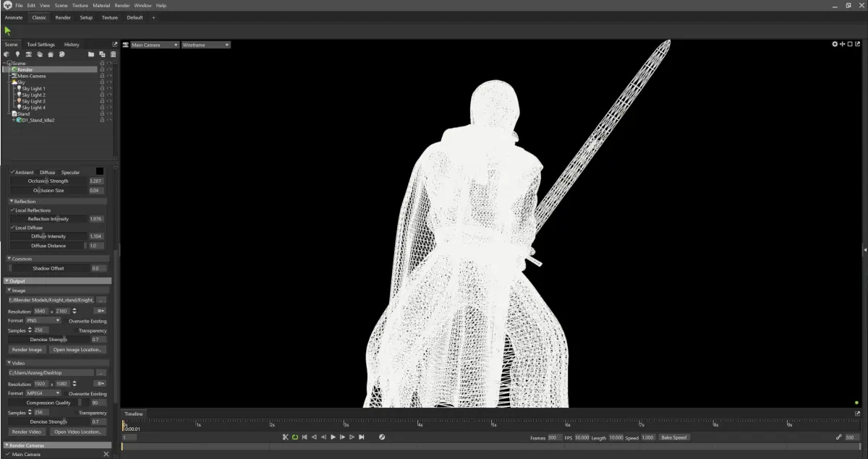868x459 pixels.
Task: Create a new folder group in the scene
Action: pos(91,54)
